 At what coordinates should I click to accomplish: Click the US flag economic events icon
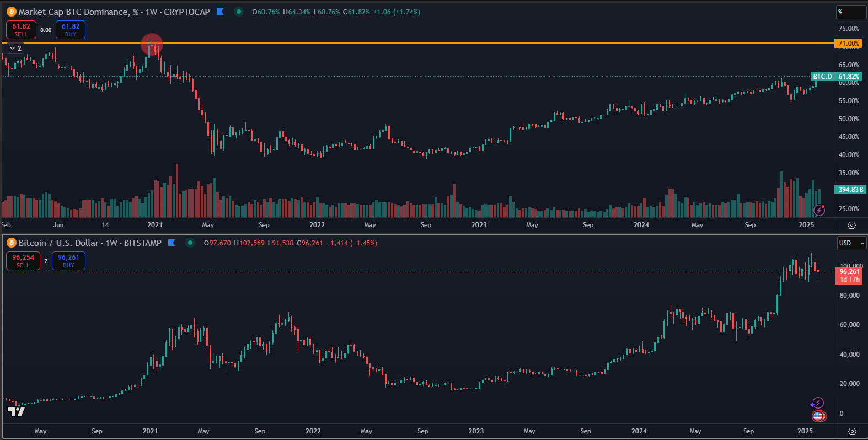[x=818, y=416]
